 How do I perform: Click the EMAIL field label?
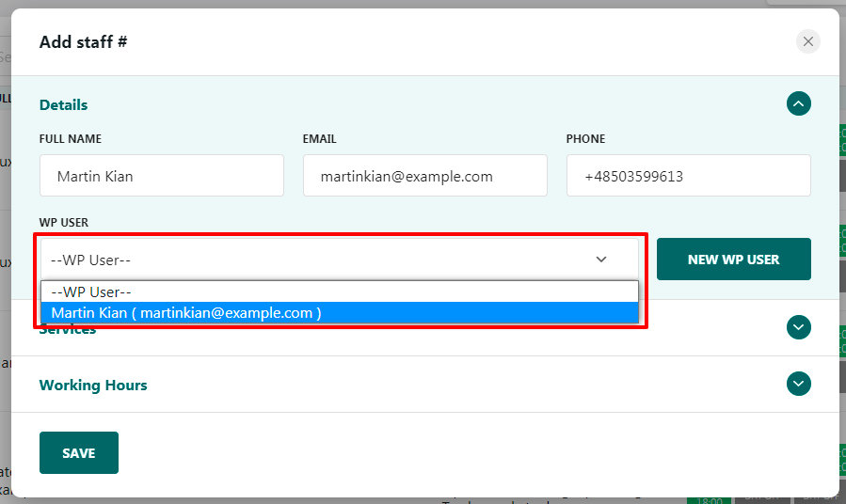tap(319, 139)
